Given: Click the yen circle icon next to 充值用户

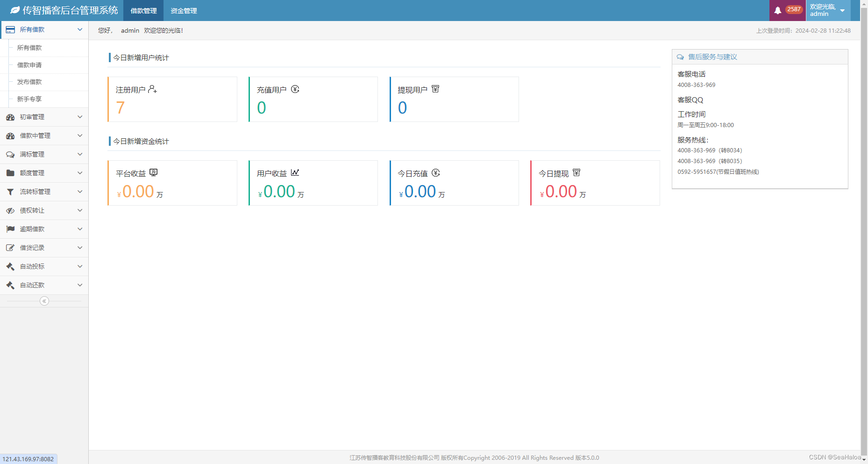Looking at the screenshot, I should point(295,89).
